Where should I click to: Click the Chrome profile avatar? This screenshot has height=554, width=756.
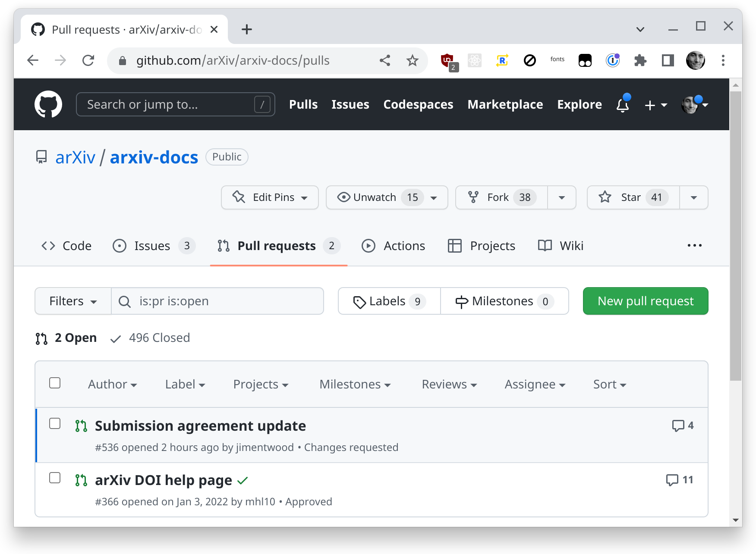(x=696, y=60)
